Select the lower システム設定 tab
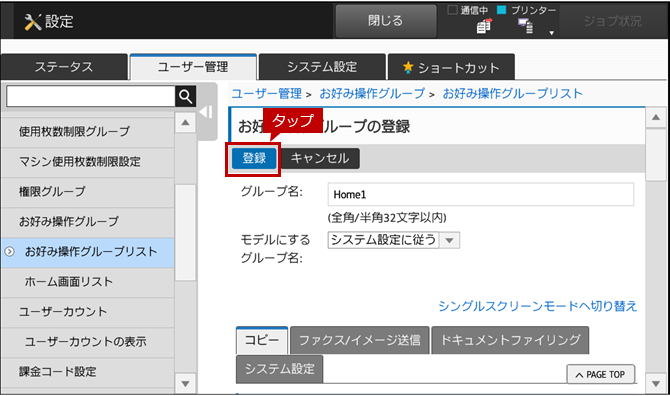Image resolution: width=670 pixels, height=396 pixels. (x=279, y=369)
